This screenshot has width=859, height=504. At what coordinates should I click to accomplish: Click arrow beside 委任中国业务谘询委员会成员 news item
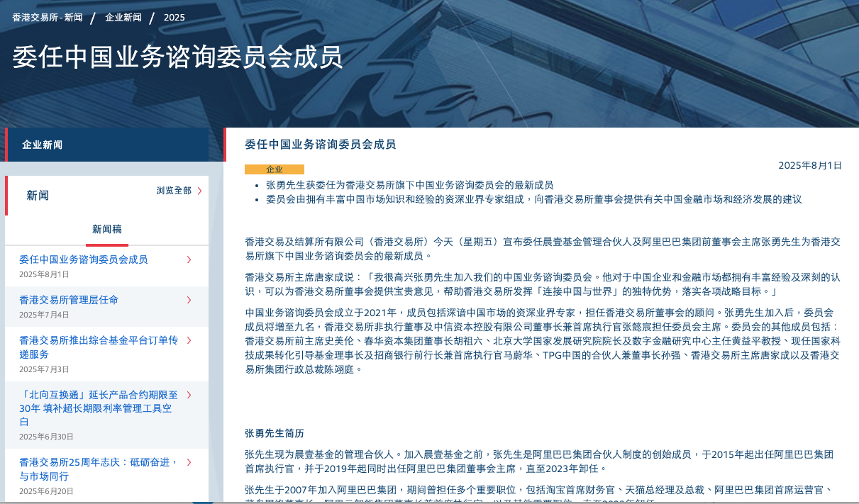[x=189, y=259]
